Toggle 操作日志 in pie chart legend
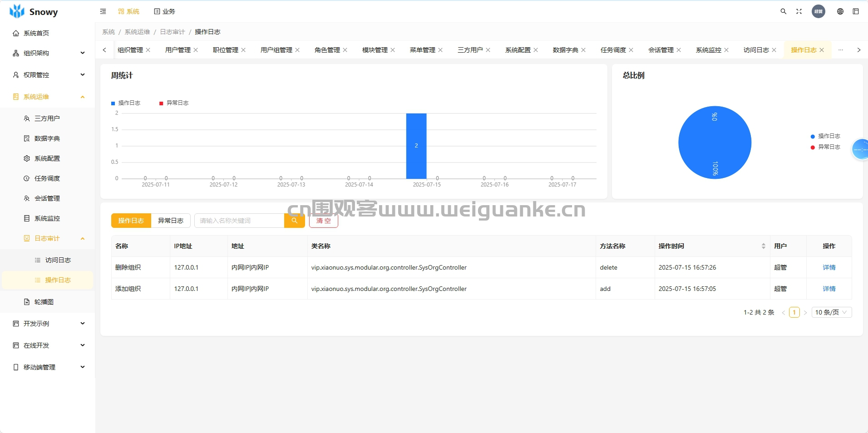This screenshot has width=868, height=433. point(825,136)
